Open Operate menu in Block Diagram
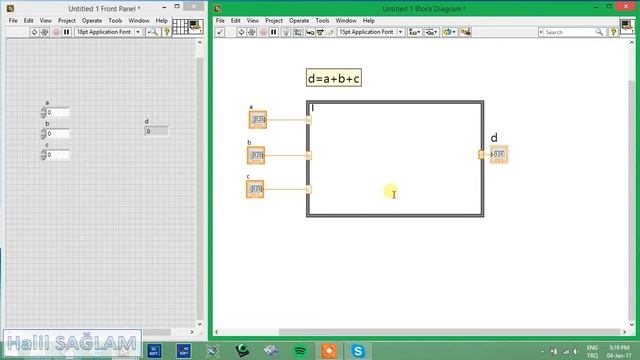 [x=299, y=20]
